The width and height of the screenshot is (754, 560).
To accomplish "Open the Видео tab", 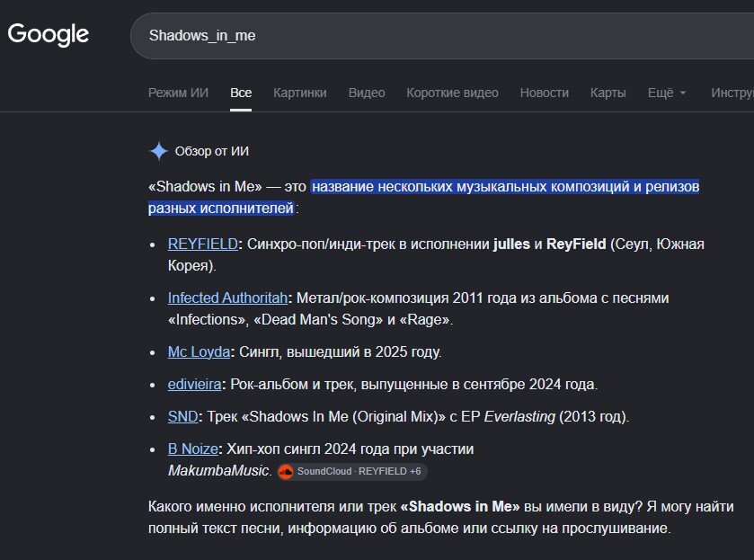I will pos(367,93).
